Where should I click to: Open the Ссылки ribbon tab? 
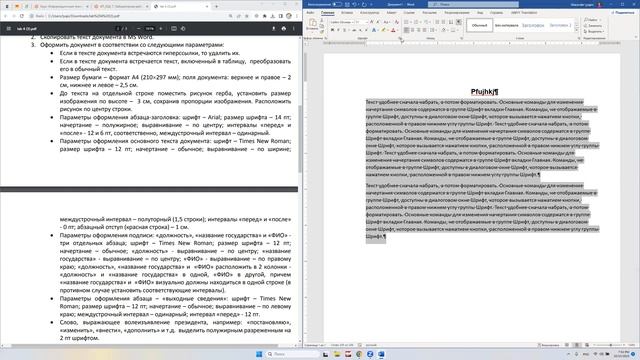point(409,13)
